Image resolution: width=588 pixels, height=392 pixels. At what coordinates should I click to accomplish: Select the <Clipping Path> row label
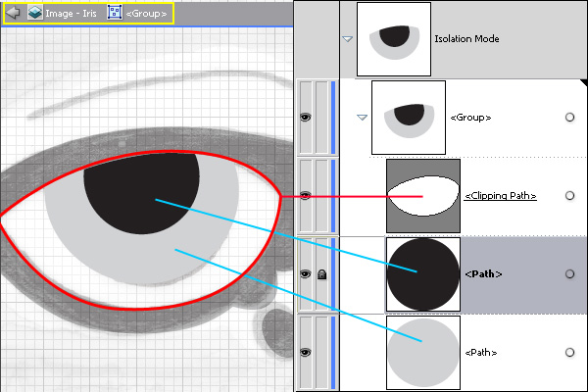(x=501, y=195)
